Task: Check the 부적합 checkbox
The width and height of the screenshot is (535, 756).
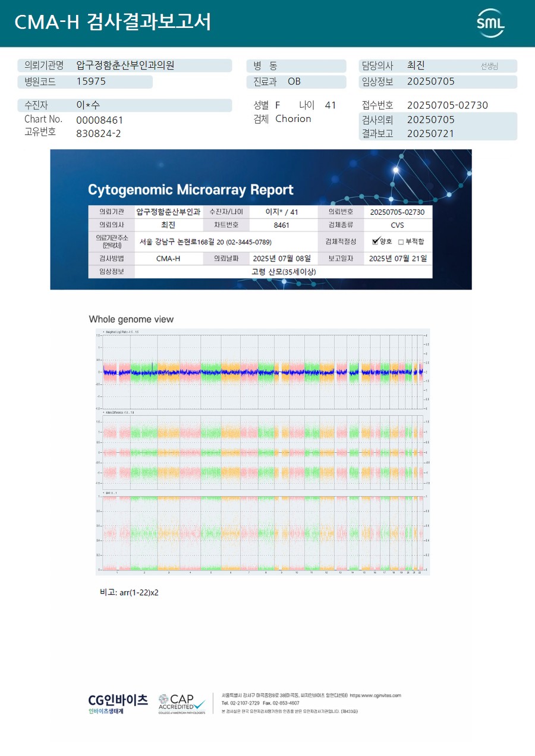Action: tap(401, 241)
